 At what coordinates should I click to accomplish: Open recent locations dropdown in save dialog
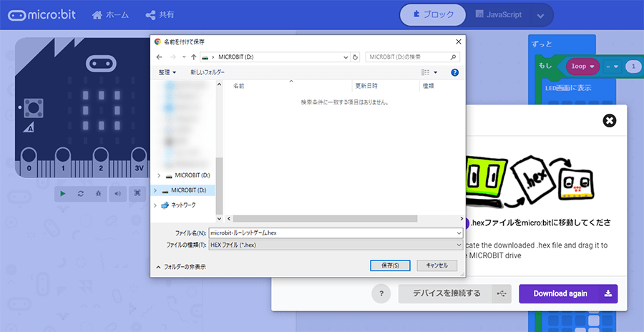184,57
